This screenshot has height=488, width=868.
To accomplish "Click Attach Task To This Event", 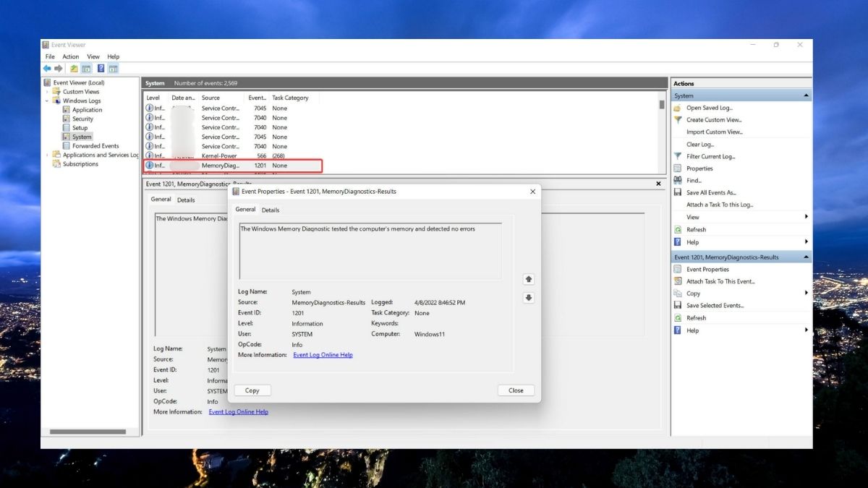I will tap(720, 281).
